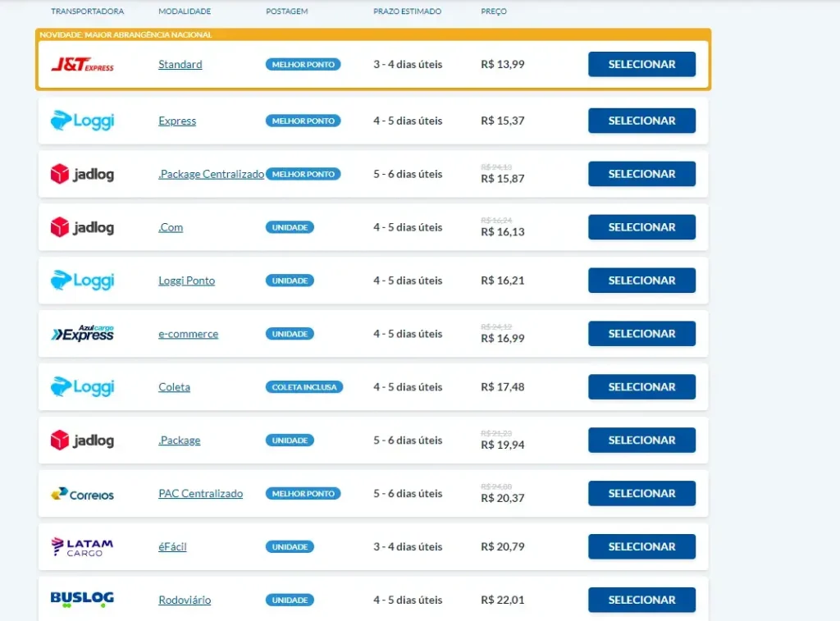Select Jadlog .Package Centralizado for R$ 15,87

coord(641,174)
